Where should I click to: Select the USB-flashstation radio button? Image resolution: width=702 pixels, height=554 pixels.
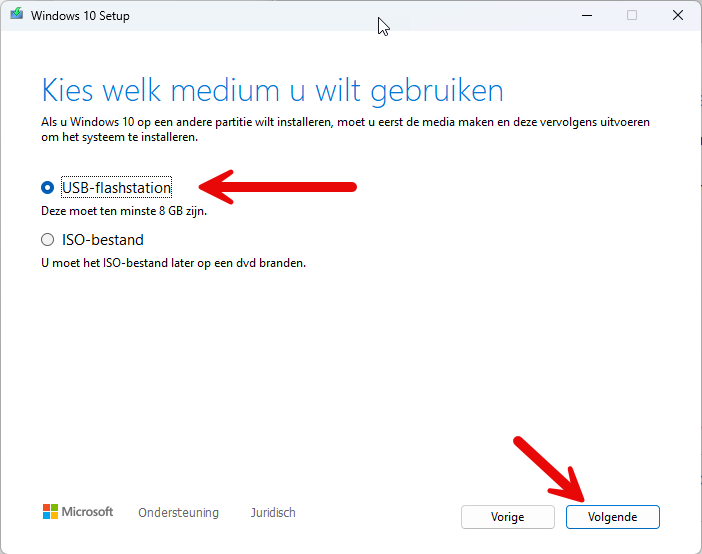pos(47,188)
